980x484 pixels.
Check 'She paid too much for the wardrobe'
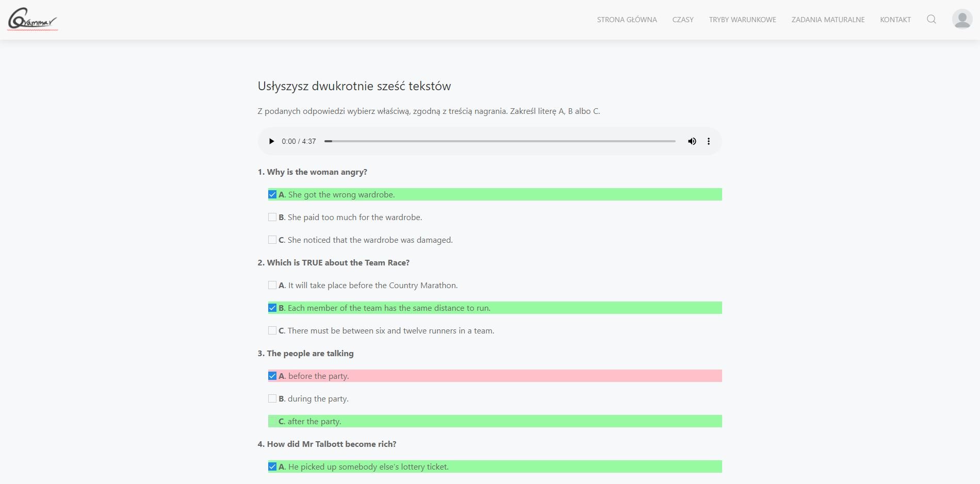coord(272,218)
